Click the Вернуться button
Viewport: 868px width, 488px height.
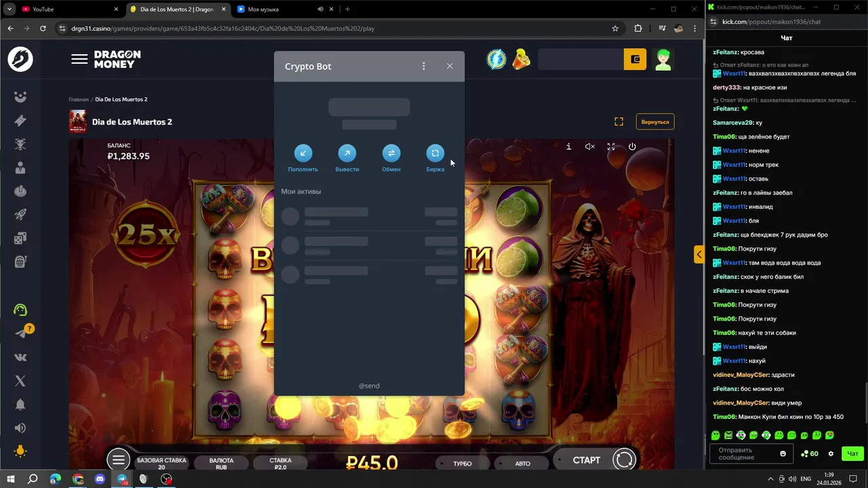point(655,122)
